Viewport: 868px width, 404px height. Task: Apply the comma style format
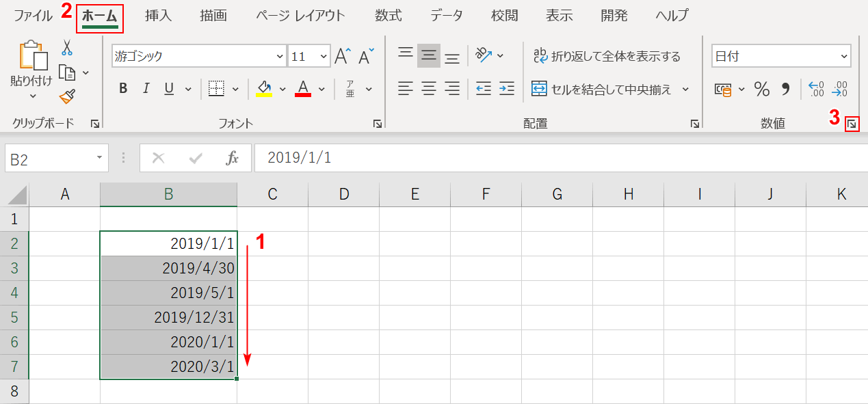(785, 88)
